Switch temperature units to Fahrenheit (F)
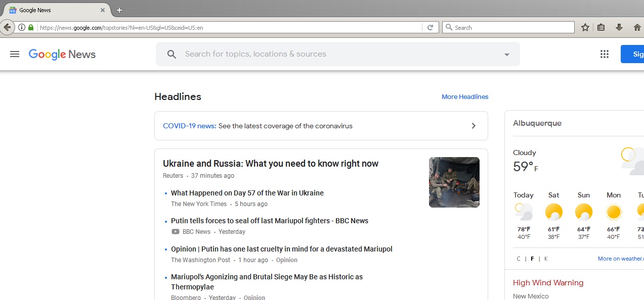The height and width of the screenshot is (300, 644). tap(532, 259)
